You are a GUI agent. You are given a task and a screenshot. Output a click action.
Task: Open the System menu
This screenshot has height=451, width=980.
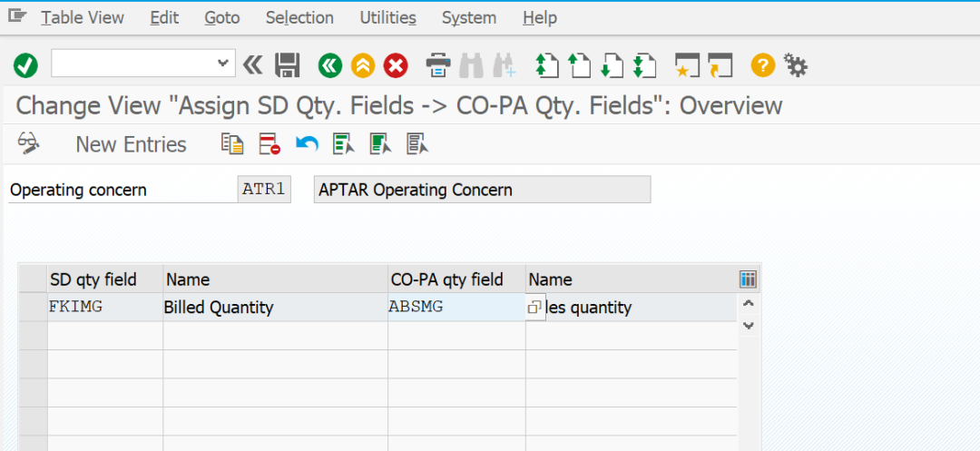(x=469, y=17)
